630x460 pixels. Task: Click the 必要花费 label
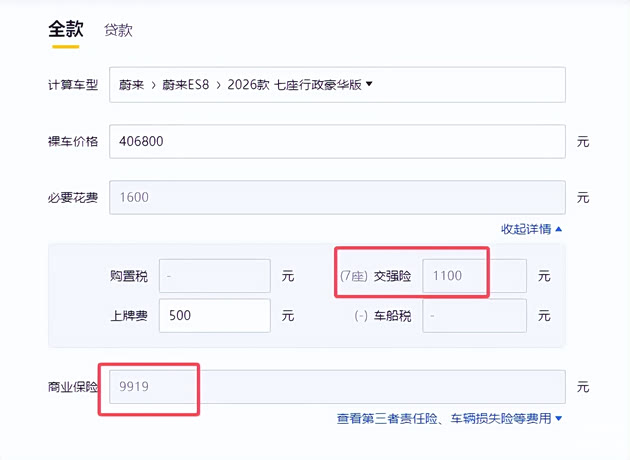(x=72, y=197)
